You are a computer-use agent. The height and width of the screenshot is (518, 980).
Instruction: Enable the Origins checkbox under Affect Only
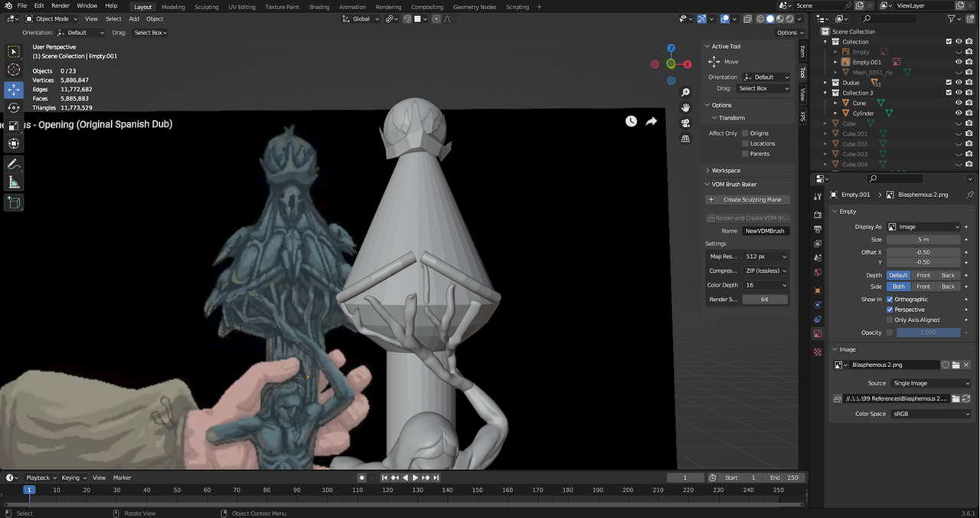[x=745, y=133]
